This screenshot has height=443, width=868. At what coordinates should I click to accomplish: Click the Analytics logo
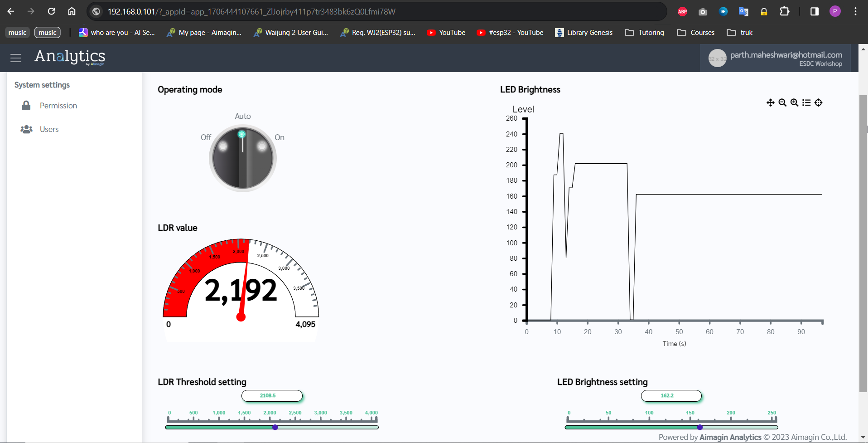click(x=70, y=57)
